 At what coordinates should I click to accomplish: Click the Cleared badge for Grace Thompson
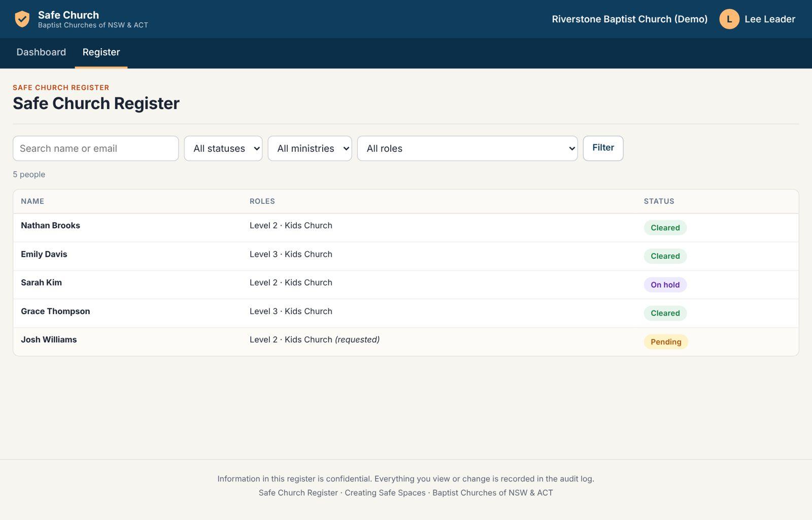tap(665, 313)
